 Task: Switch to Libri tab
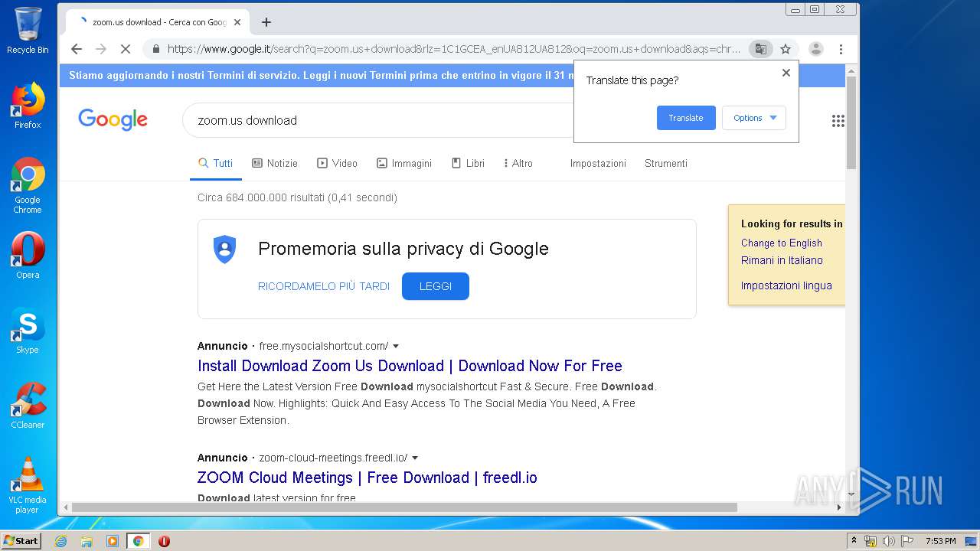[x=468, y=163]
